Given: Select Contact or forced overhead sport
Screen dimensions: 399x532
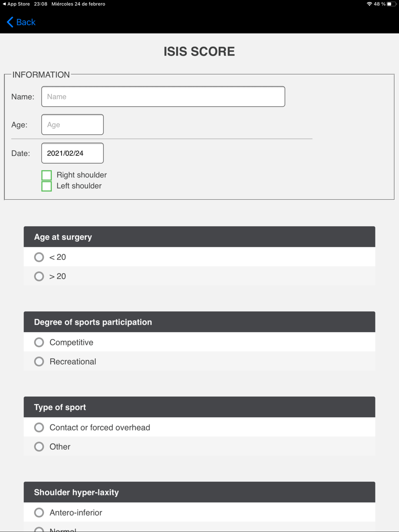Looking at the screenshot, I should point(39,428).
